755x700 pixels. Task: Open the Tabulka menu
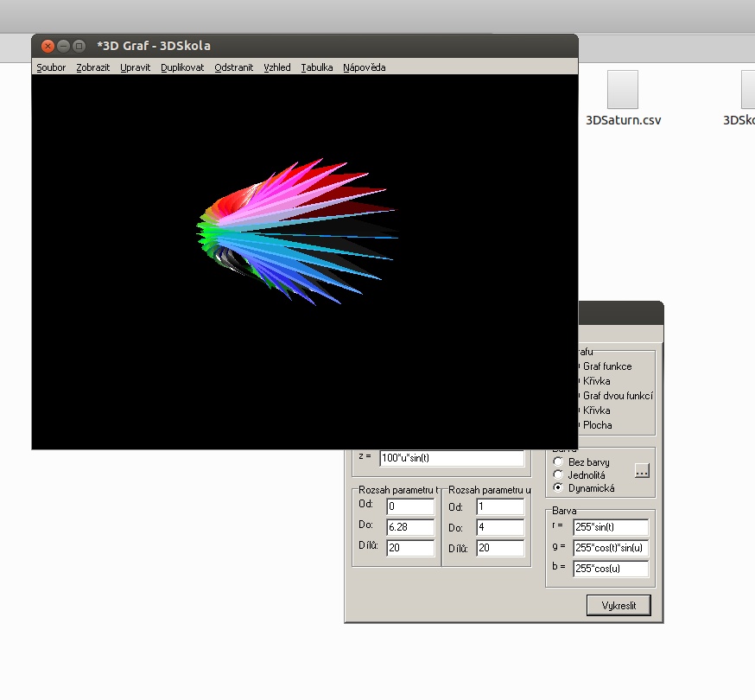[x=317, y=67]
